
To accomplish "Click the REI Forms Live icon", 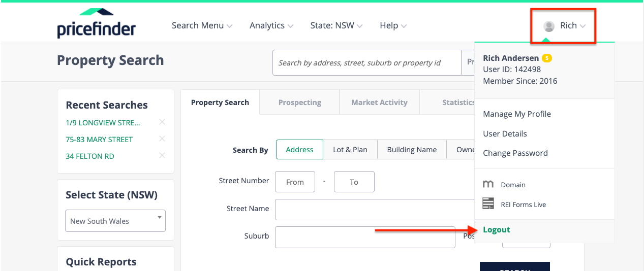I will (x=488, y=204).
